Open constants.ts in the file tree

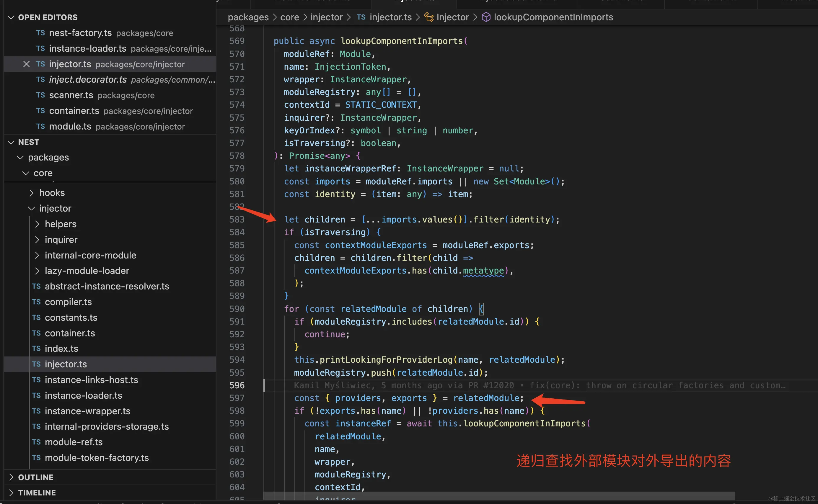[110, 318]
